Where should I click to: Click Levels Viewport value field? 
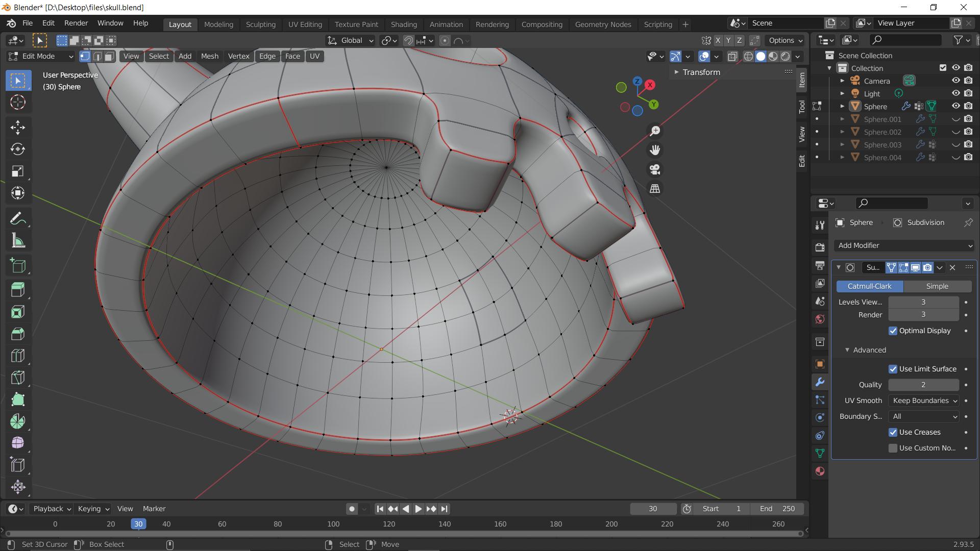[923, 302]
